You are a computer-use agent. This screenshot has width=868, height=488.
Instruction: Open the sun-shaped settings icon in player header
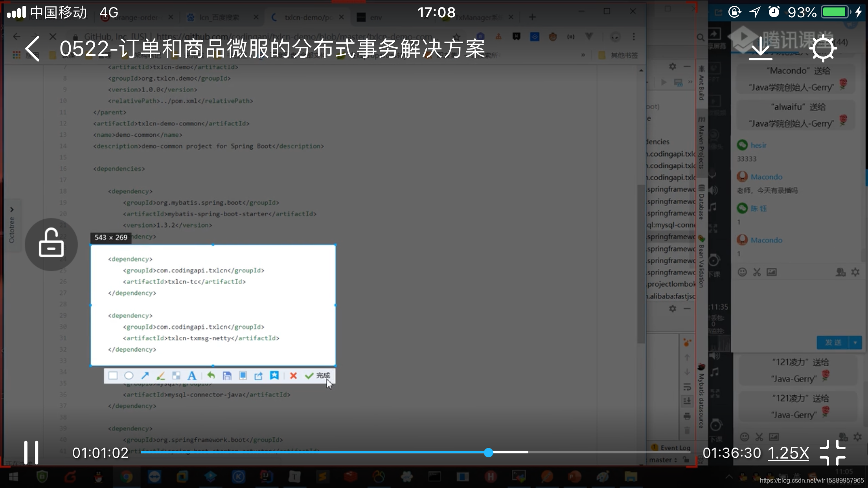tap(823, 48)
